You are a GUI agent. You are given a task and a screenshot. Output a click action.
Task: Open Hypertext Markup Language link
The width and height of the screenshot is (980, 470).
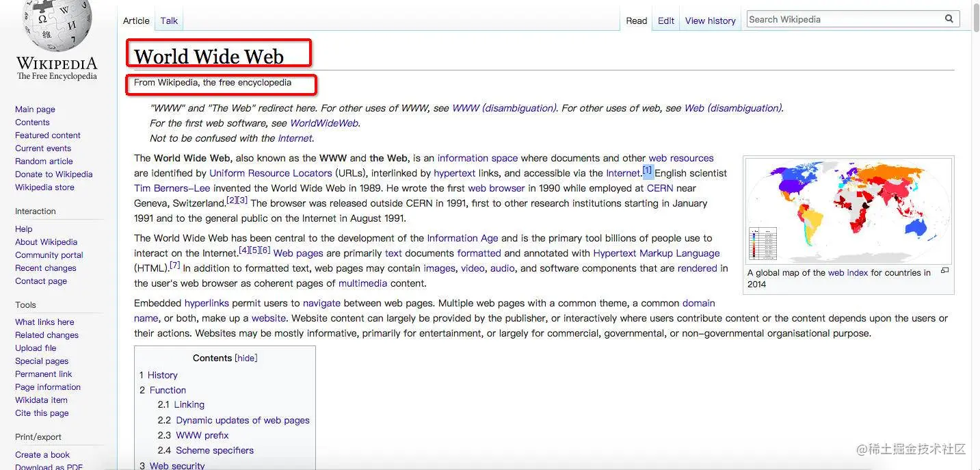click(657, 253)
